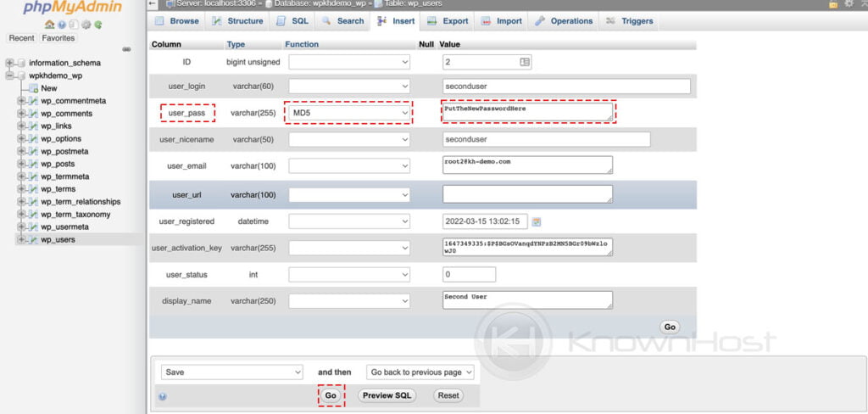This screenshot has height=414, width=868.
Task: Click the wpkhdemo_wp database icon
Action: 21,76
